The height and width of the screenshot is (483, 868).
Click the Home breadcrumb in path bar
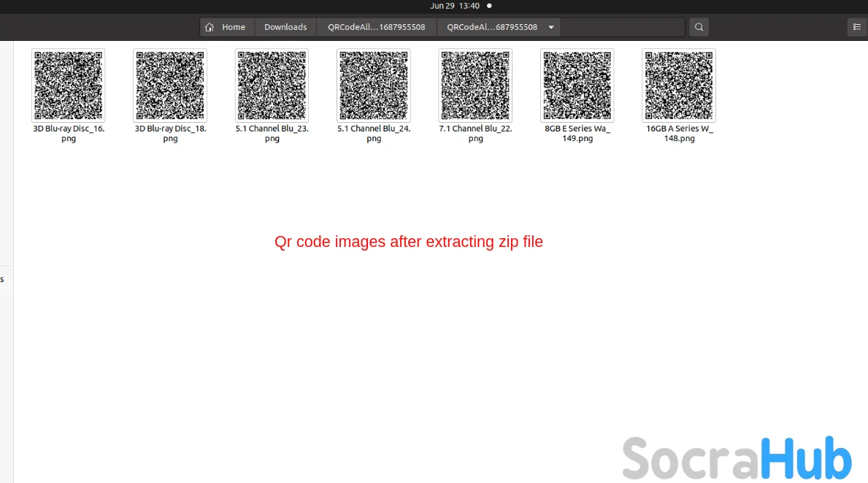pos(226,27)
